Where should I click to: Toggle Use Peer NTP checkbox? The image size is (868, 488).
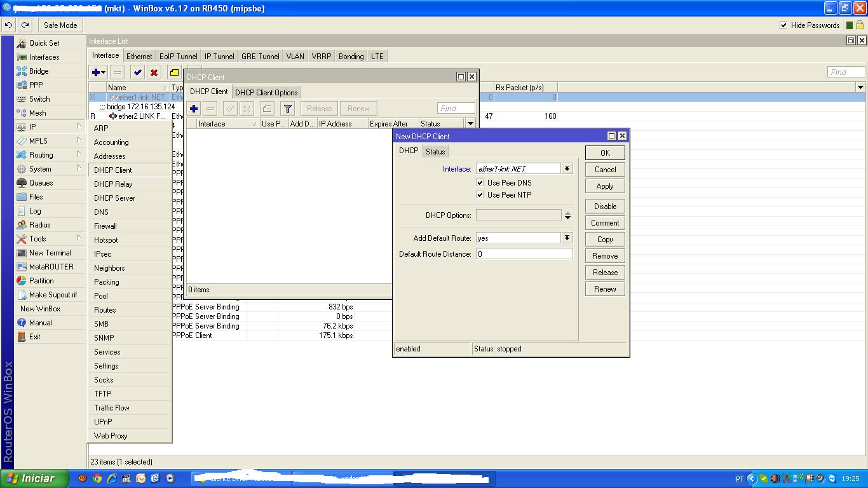(x=480, y=195)
